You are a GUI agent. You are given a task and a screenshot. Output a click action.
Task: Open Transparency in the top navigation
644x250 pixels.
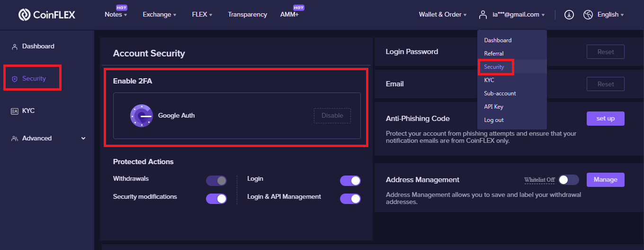(247, 15)
